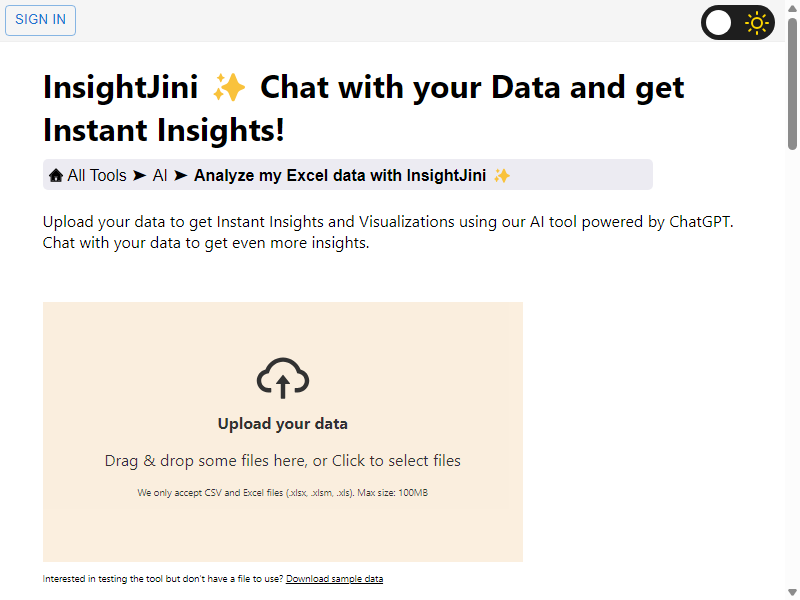Click first arrow separator after All Tools
Image resolution: width=800 pixels, height=600 pixels.
coord(139,176)
